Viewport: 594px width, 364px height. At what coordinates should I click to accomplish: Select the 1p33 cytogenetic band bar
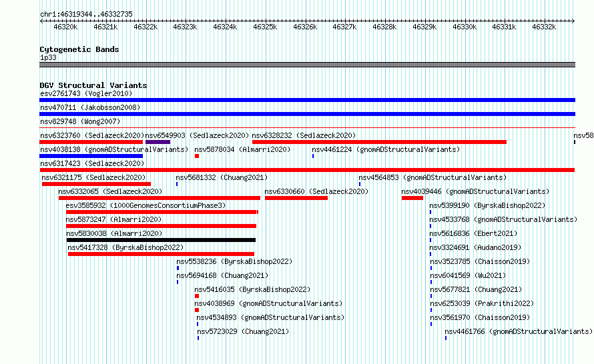click(x=307, y=65)
